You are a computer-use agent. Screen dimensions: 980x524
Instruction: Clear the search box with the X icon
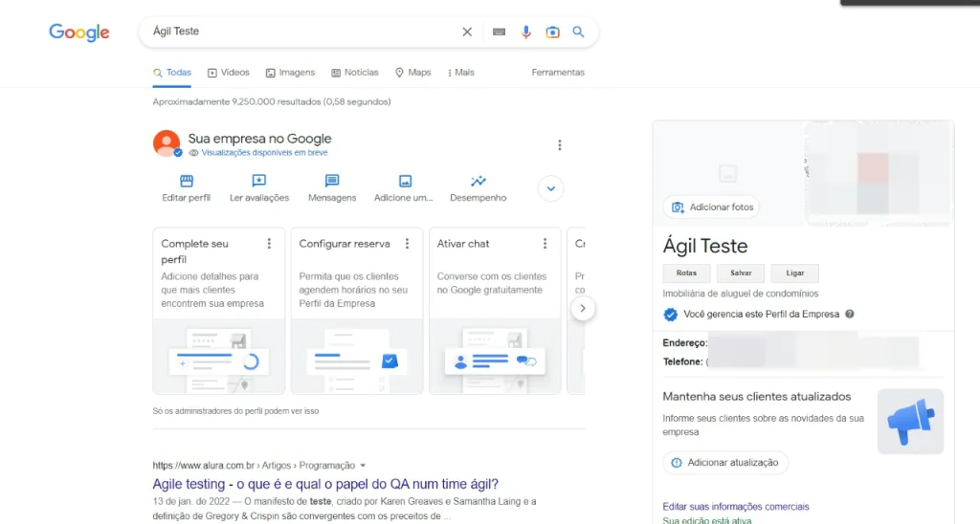(x=467, y=32)
